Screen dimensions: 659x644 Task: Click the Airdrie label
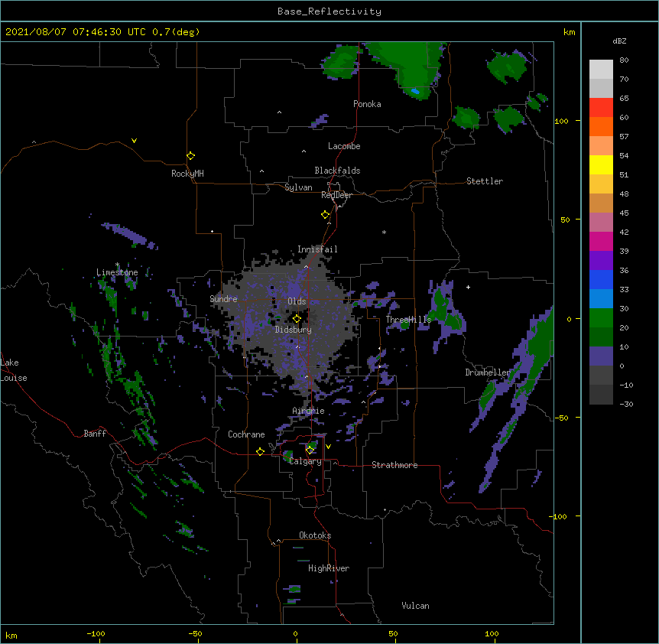point(309,411)
